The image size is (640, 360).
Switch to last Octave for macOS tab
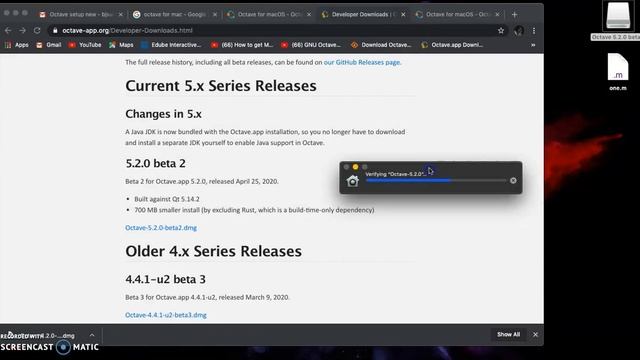457,14
